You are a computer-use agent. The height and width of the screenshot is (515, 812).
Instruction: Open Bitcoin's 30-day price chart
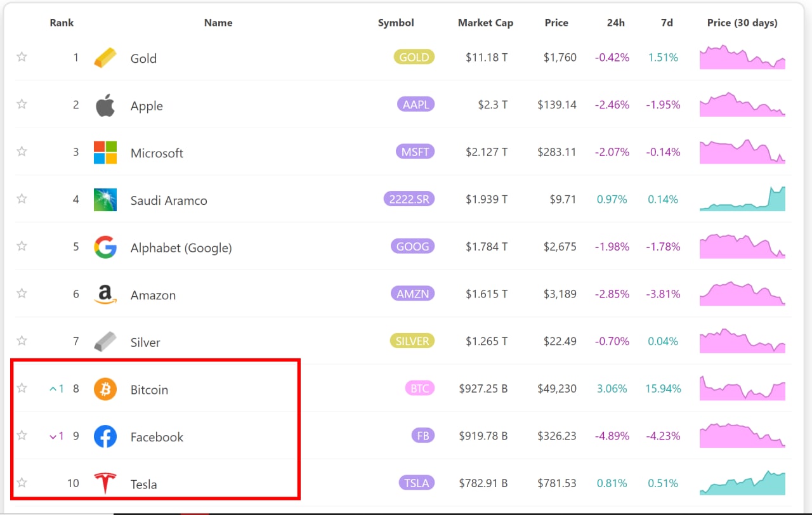pos(742,388)
